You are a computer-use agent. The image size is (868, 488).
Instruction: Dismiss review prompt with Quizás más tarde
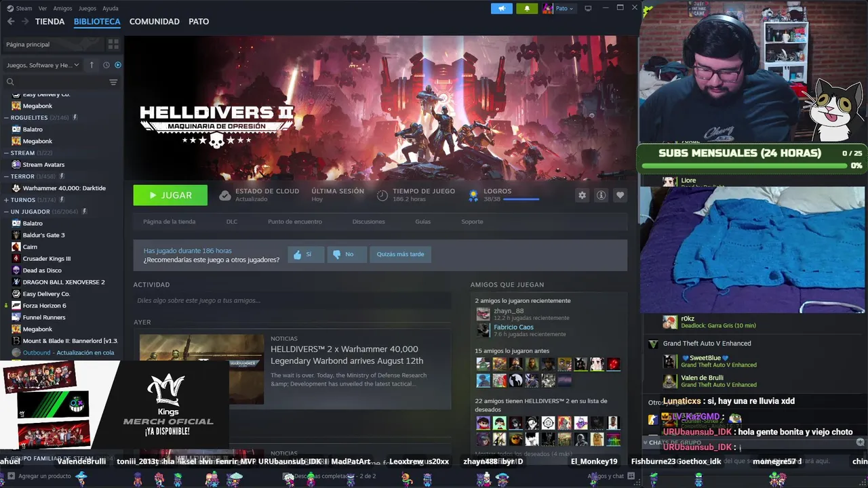click(x=400, y=254)
